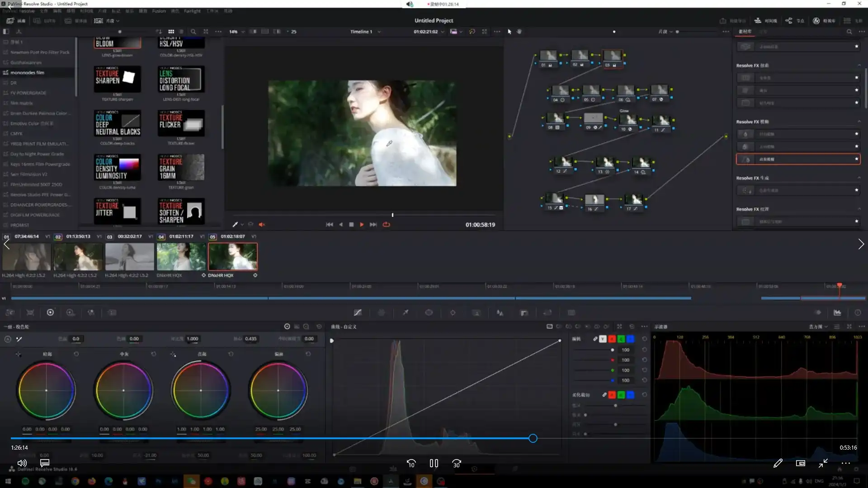The image size is (868, 488).
Task: Select the mononodes film album
Action: 27,72
